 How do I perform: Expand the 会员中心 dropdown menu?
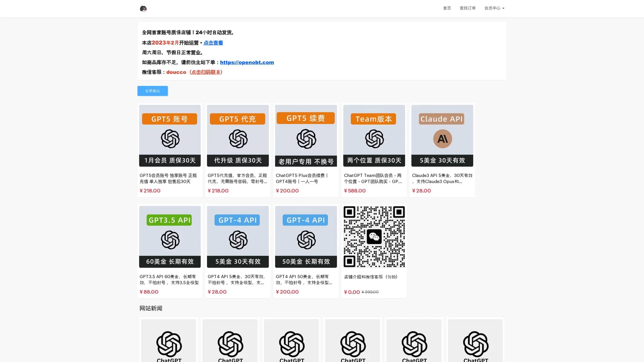tap(494, 8)
